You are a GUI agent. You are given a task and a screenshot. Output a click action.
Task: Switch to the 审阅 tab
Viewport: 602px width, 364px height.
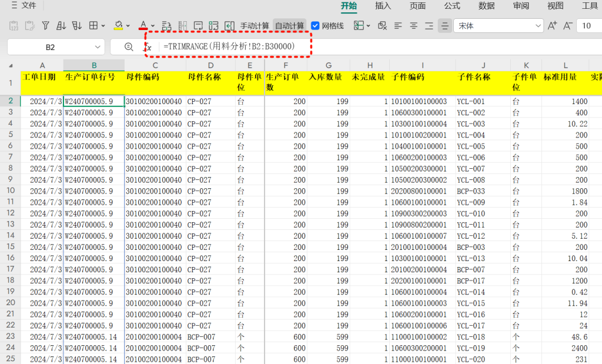coord(521,6)
